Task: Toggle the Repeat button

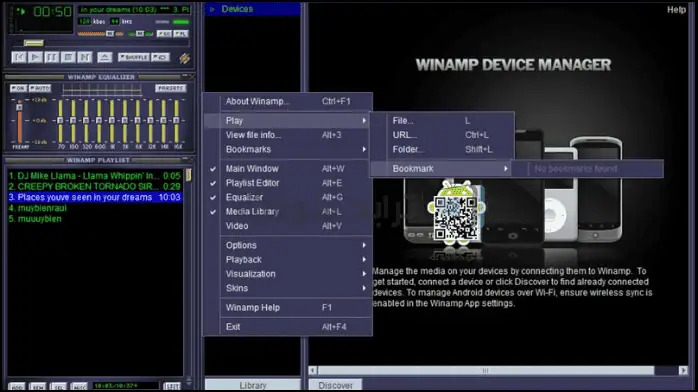Action: click(x=160, y=57)
